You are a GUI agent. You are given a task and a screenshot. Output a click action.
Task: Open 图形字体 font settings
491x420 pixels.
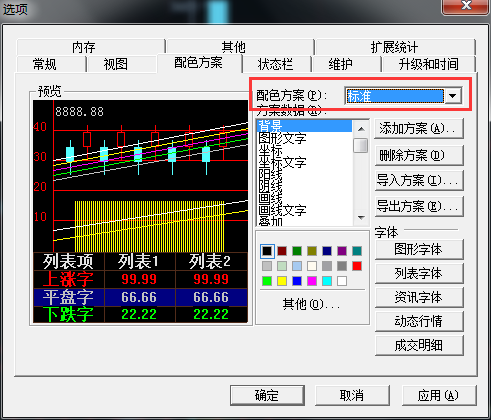tap(419, 249)
